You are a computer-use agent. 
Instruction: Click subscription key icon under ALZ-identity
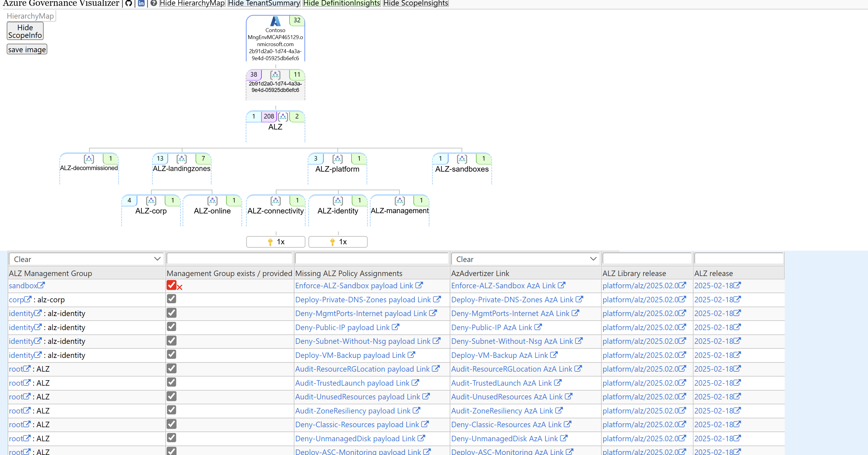point(332,242)
